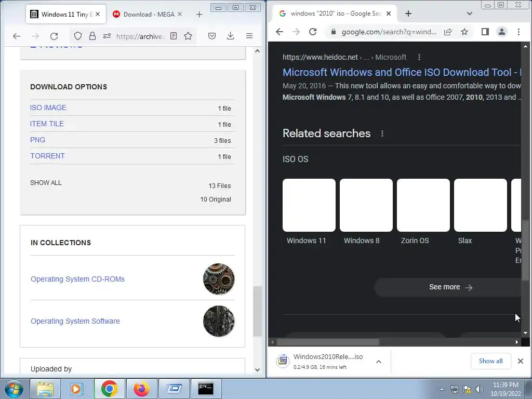Click the See more button
532x399 pixels.
click(x=448, y=287)
